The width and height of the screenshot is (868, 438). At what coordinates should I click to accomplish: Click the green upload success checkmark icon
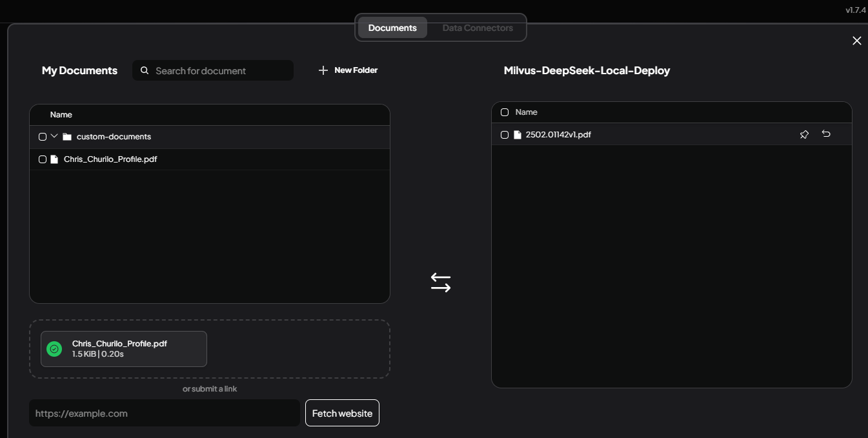pos(54,349)
